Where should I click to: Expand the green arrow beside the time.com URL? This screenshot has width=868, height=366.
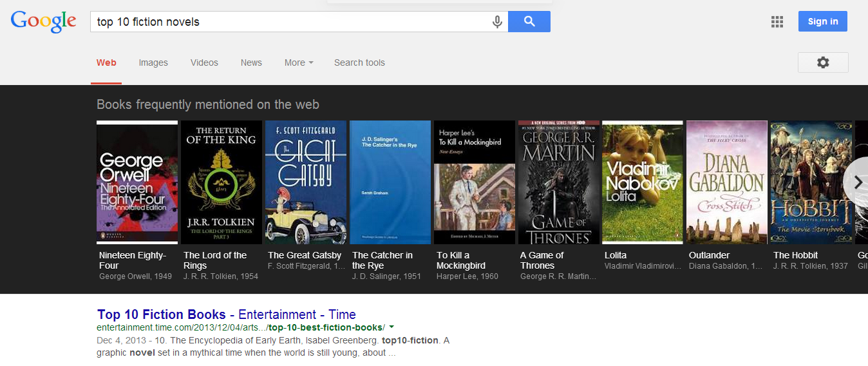392,327
